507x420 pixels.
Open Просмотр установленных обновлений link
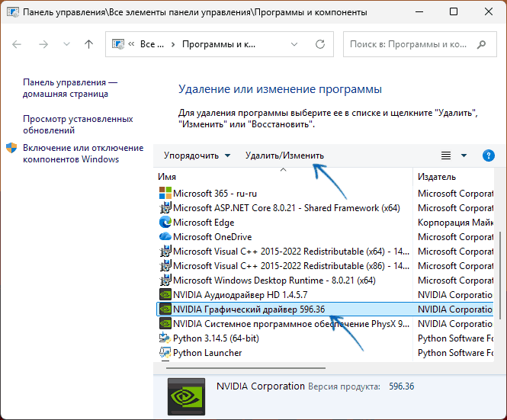coord(78,124)
